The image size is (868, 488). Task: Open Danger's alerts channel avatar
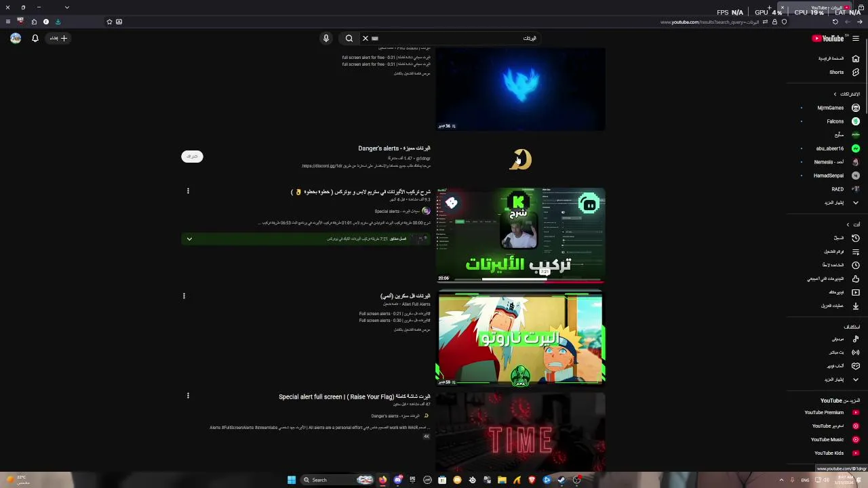tap(521, 159)
